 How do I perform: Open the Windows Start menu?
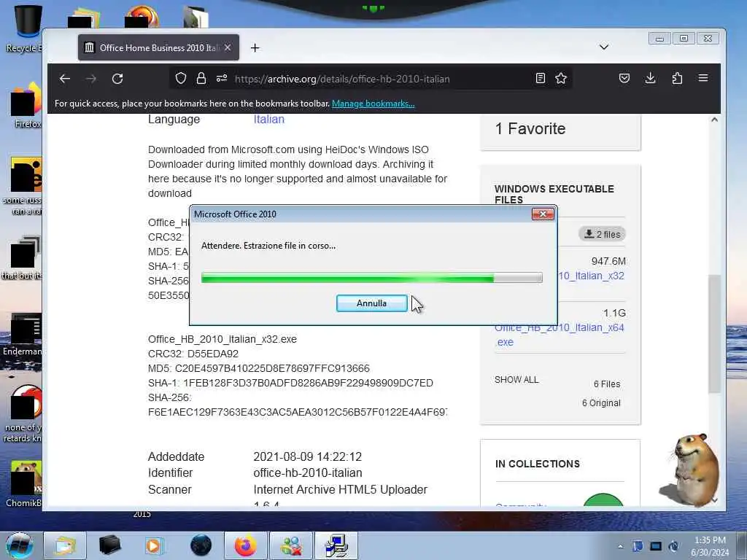[19, 545]
